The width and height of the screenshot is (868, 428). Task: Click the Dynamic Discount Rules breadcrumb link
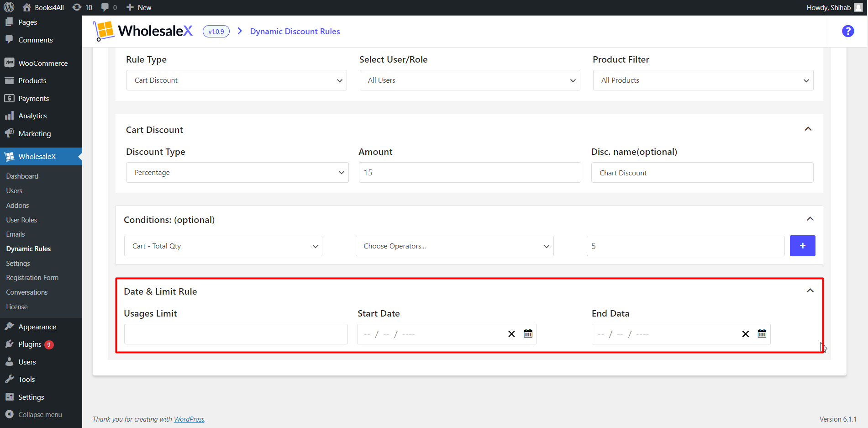coord(295,31)
